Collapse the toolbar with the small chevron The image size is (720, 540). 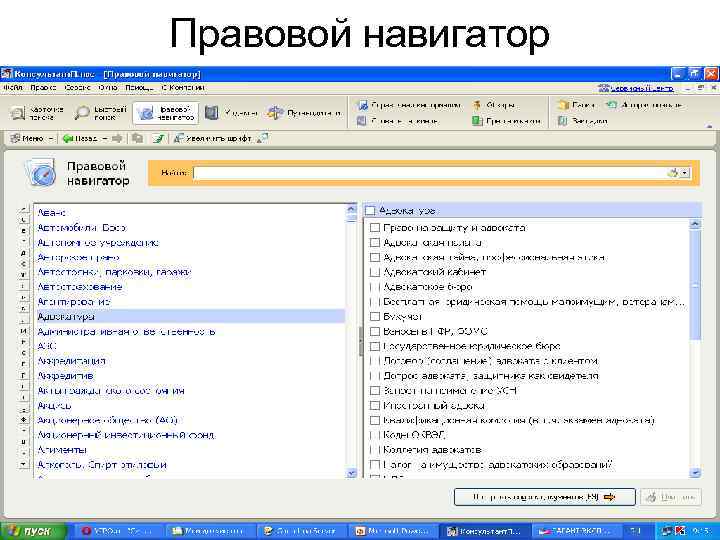[710, 125]
